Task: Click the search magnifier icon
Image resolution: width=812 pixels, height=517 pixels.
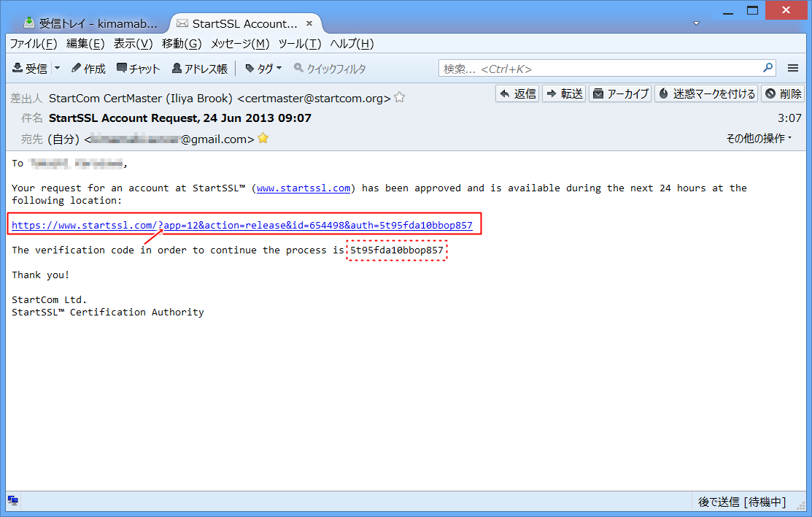Action: [x=768, y=68]
